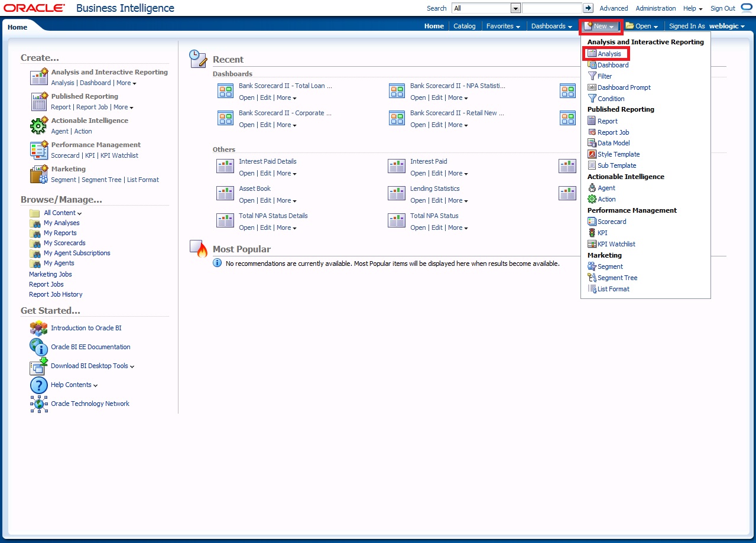Click the Download BI Desktop Tools icon

pos(39,366)
